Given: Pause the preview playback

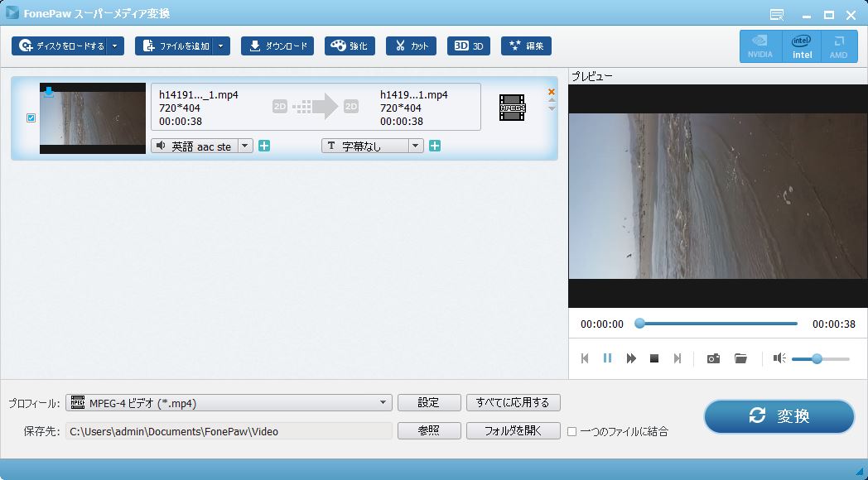Looking at the screenshot, I should pyautogui.click(x=607, y=358).
